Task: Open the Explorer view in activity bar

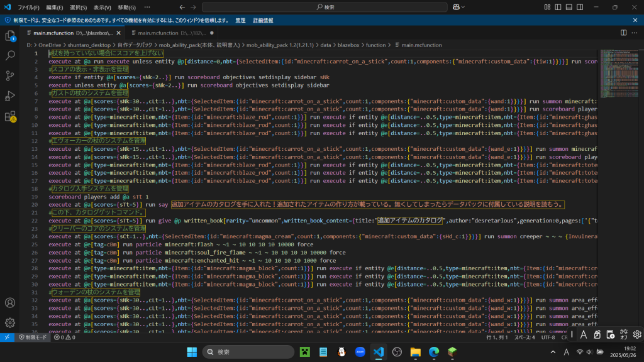Action: tap(10, 36)
